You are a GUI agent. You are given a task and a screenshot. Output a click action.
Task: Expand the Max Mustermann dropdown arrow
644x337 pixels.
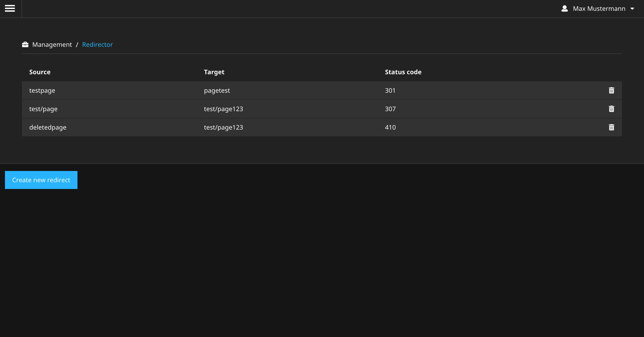click(x=632, y=9)
